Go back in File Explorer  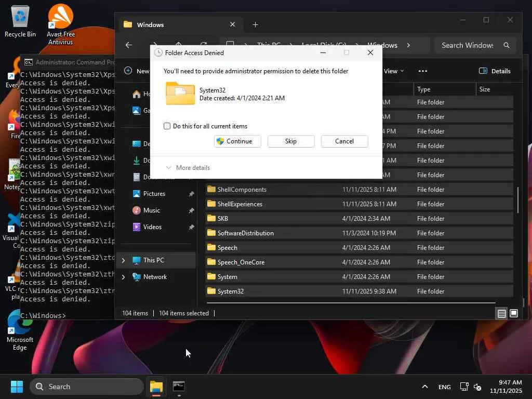(129, 45)
